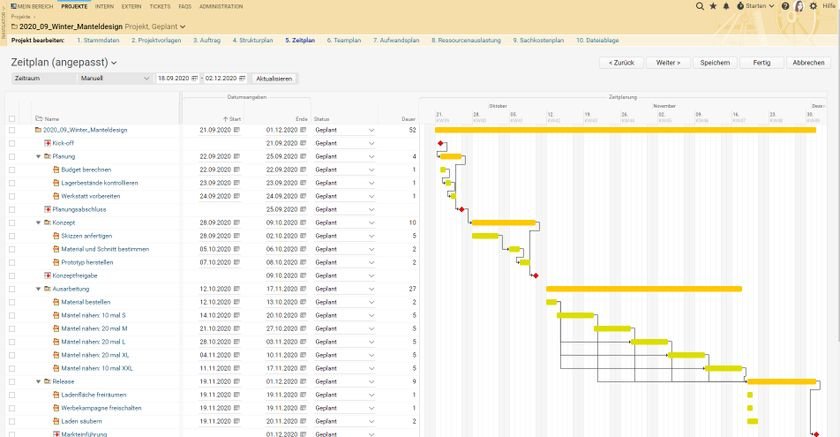Open calendar for Release end date 01.12.2020
This screenshot has height=437, width=840.
[303, 382]
